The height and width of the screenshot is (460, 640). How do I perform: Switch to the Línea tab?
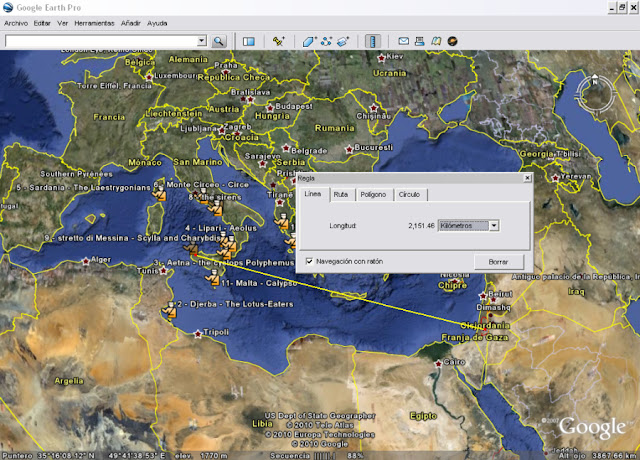(313, 194)
